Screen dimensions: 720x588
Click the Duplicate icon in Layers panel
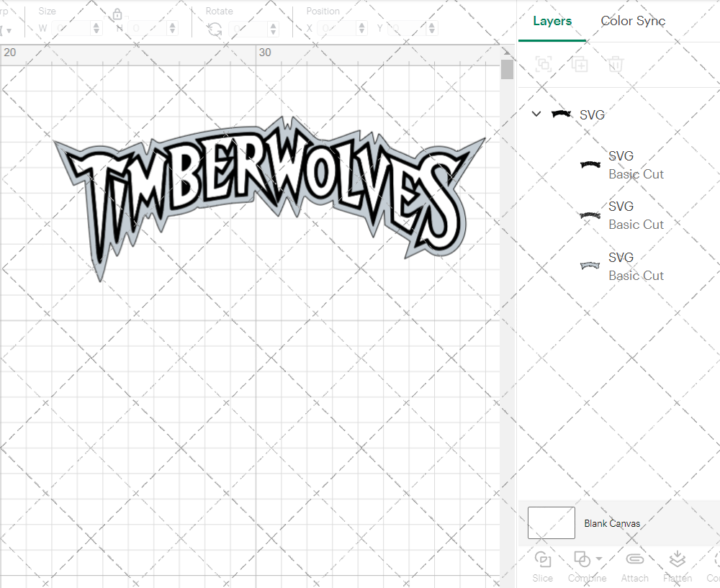[x=580, y=64]
